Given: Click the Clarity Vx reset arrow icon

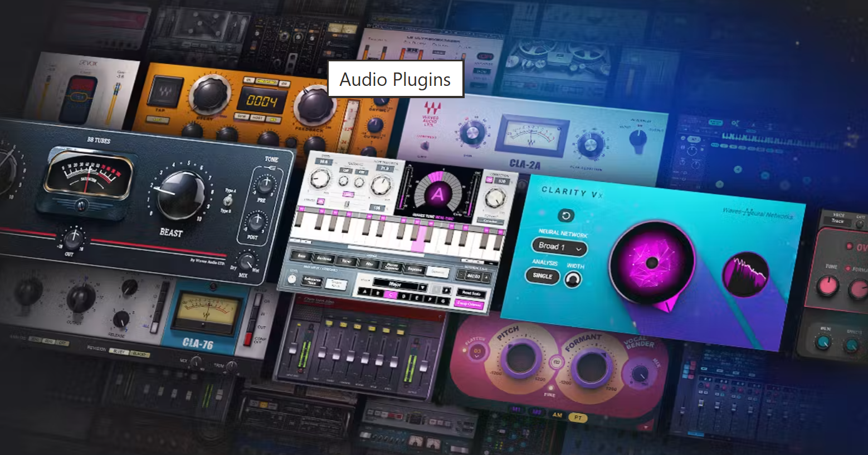Looking at the screenshot, I should 566,216.
